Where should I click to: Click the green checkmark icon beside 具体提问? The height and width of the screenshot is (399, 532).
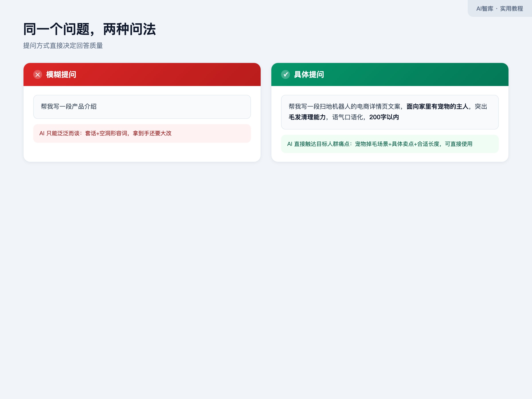click(x=286, y=74)
